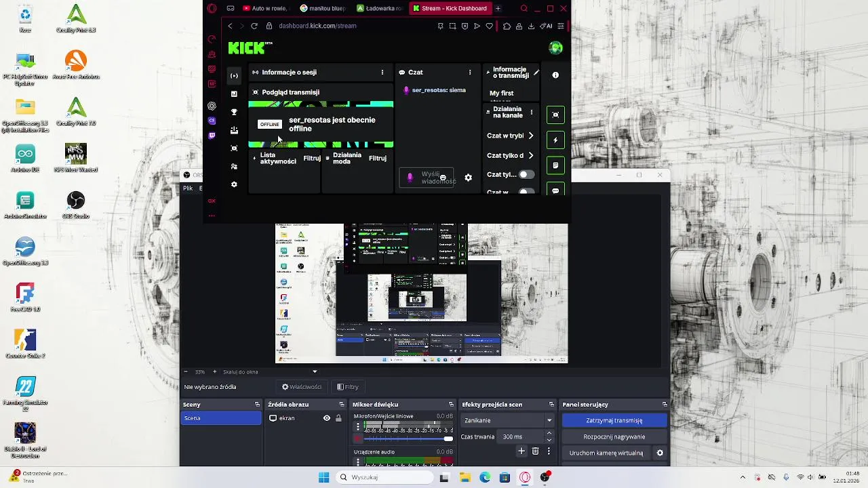868x488 pixels.
Task: Toggle the 'Czat tyl...' switch
Action: tap(526, 174)
